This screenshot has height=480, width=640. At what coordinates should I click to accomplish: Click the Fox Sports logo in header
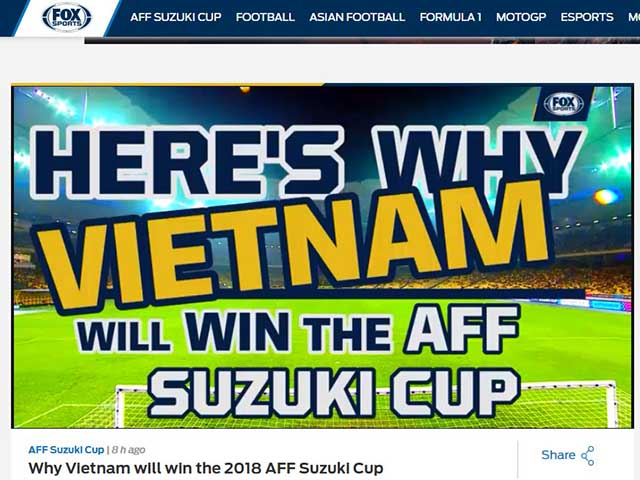pos(67,17)
